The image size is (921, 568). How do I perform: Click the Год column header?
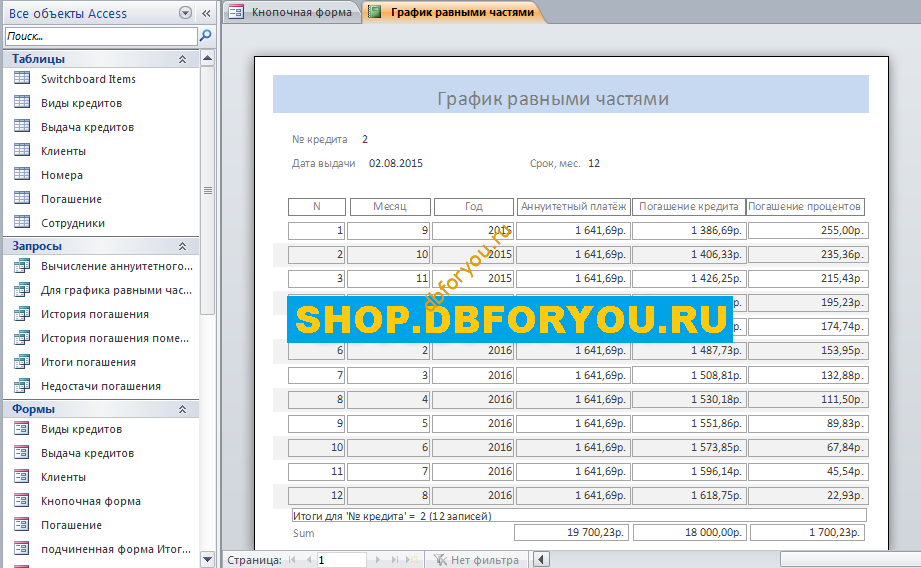(474, 207)
